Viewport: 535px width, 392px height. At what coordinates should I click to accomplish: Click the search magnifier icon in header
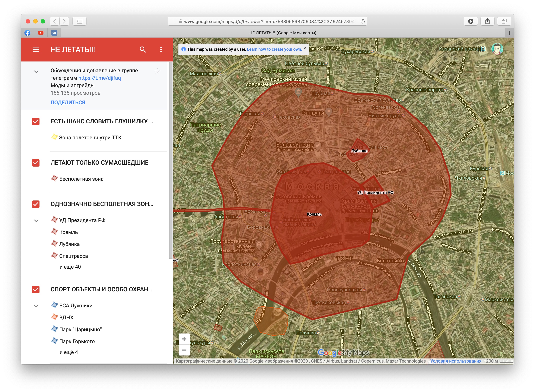point(143,50)
